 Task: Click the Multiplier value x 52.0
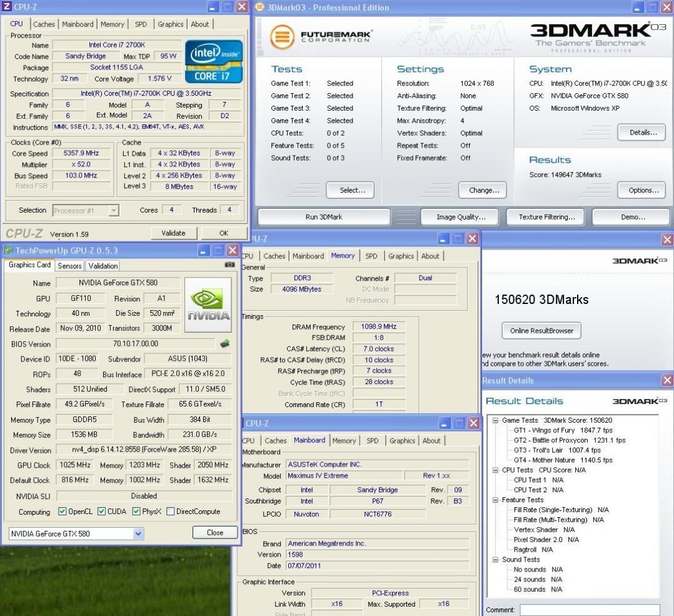(x=81, y=164)
